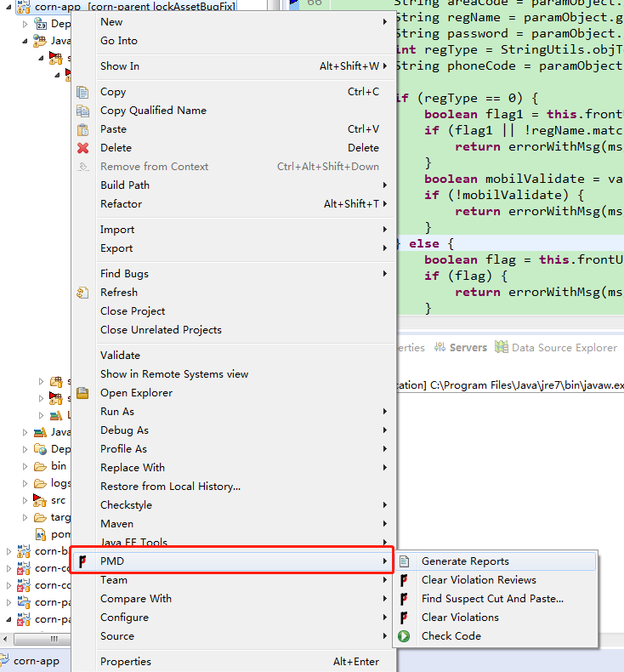Collapse the corn-app project node

pos(9,7)
